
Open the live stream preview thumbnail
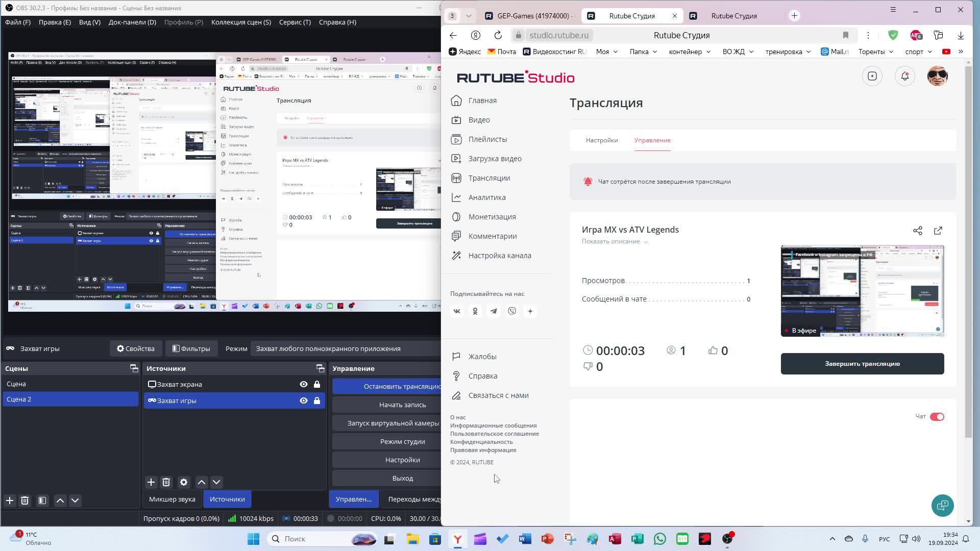pos(862,291)
